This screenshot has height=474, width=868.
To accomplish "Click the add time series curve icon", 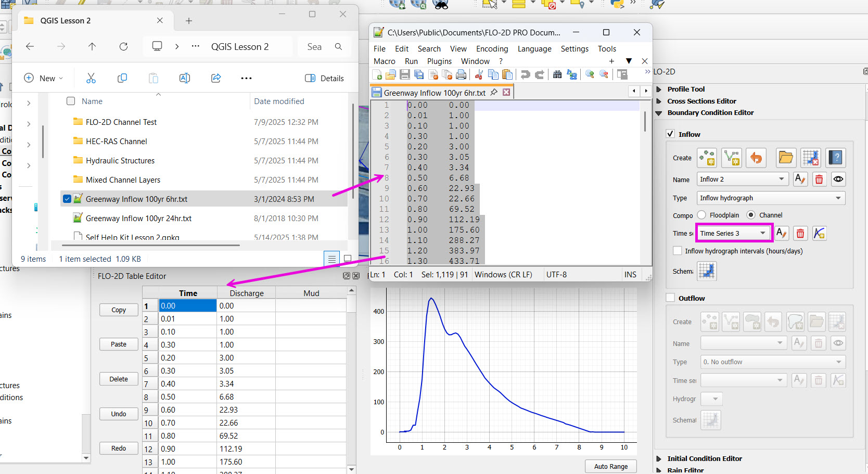I will 819,234.
